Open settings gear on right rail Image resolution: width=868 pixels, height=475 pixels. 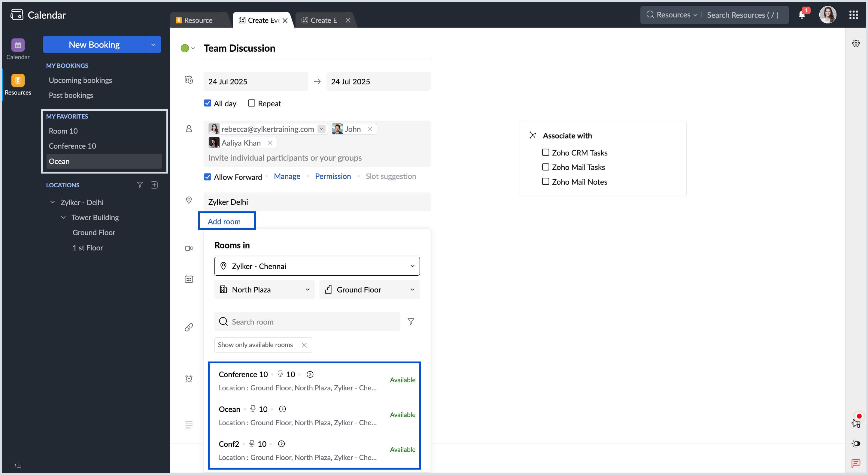click(856, 43)
